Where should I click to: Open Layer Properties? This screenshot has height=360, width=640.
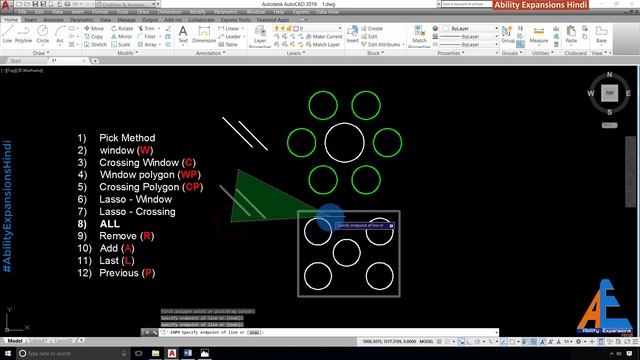[260, 36]
